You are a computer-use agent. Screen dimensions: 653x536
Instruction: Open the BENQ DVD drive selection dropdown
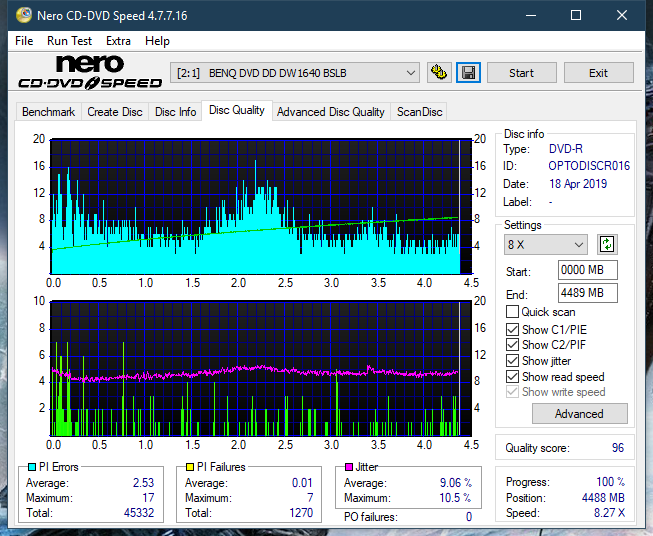point(294,73)
